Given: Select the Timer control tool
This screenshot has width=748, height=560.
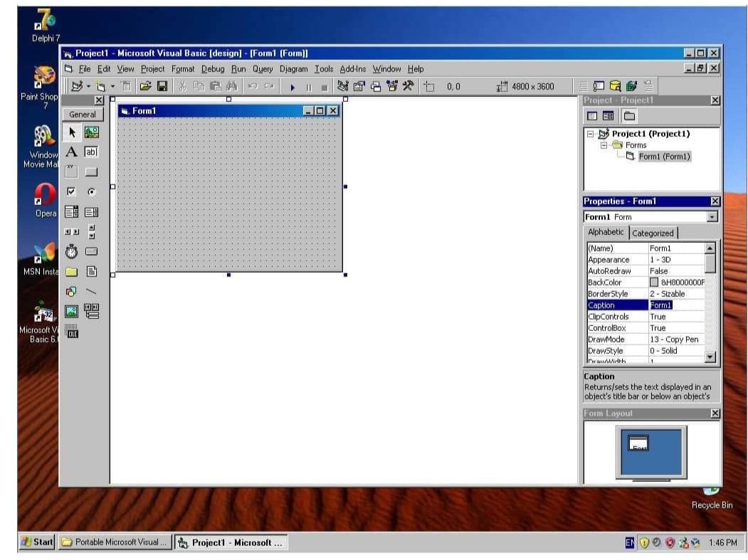Looking at the screenshot, I should point(72,251).
